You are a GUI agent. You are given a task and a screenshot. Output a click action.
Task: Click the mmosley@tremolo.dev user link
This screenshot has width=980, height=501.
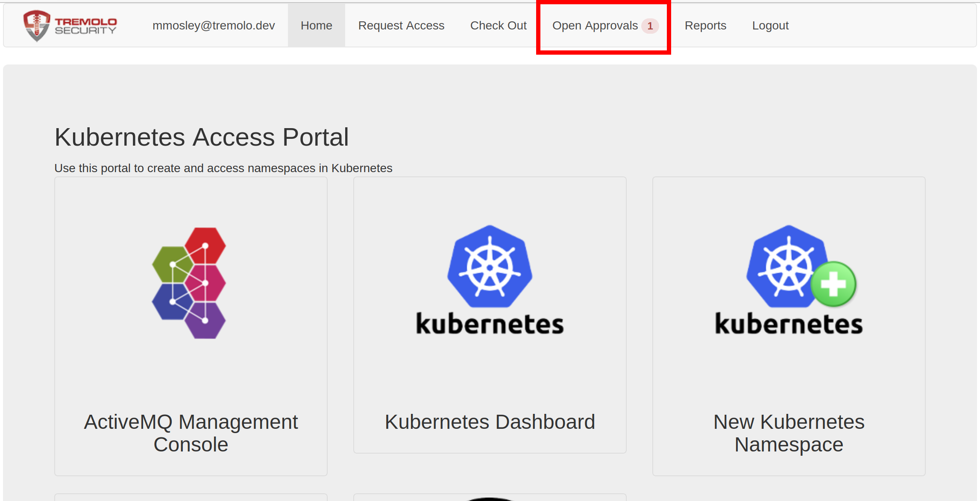[214, 26]
